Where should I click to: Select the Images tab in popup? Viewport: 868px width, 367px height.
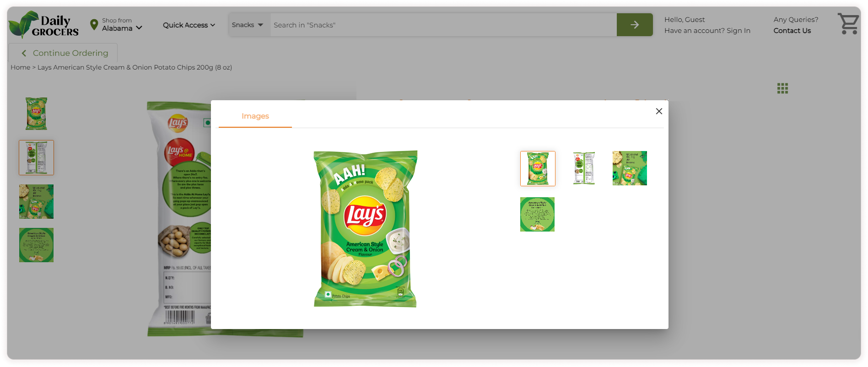tap(255, 116)
